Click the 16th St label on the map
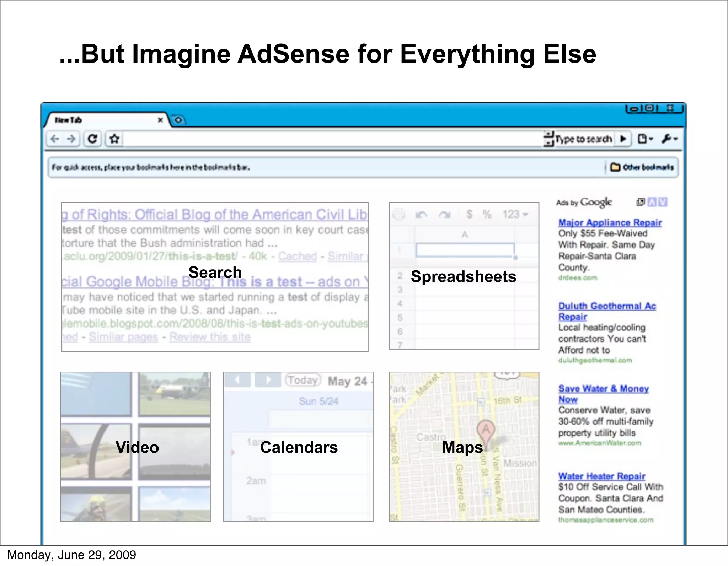Viewport: 728px width, 566px height. click(x=508, y=400)
